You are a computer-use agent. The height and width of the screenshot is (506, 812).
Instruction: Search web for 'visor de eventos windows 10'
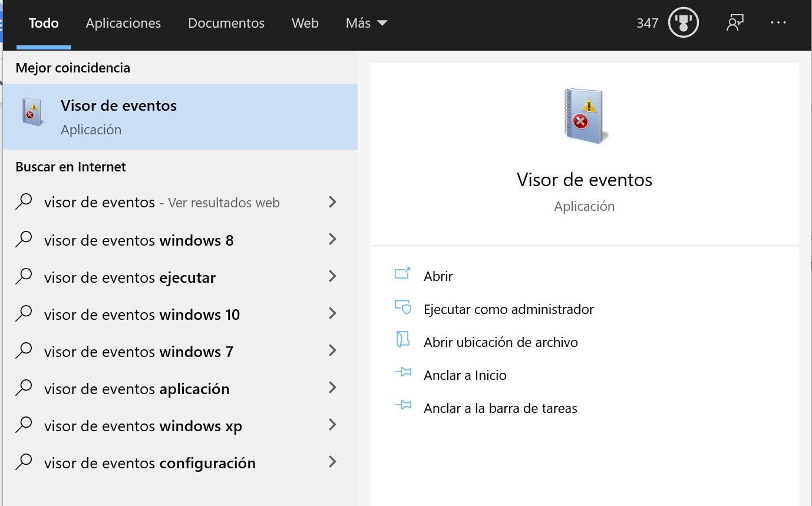coord(142,315)
